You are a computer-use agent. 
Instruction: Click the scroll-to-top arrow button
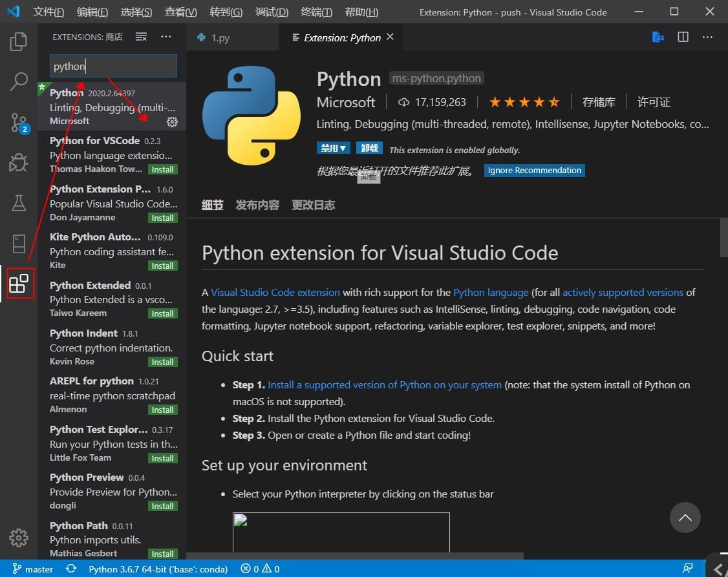tap(685, 518)
